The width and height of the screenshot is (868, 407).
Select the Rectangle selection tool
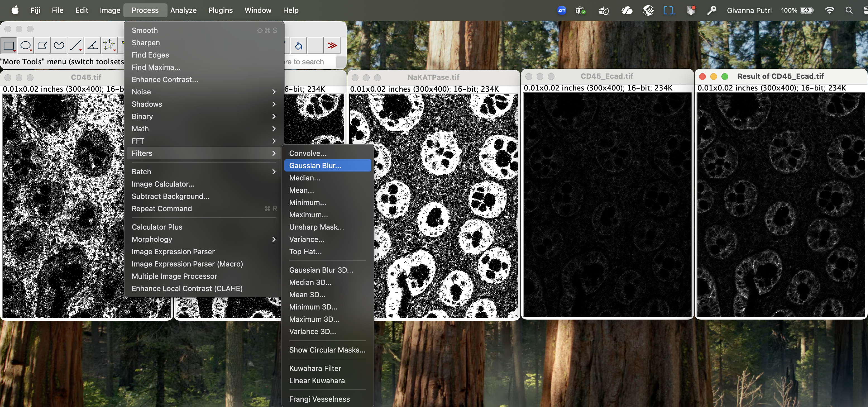(x=9, y=46)
